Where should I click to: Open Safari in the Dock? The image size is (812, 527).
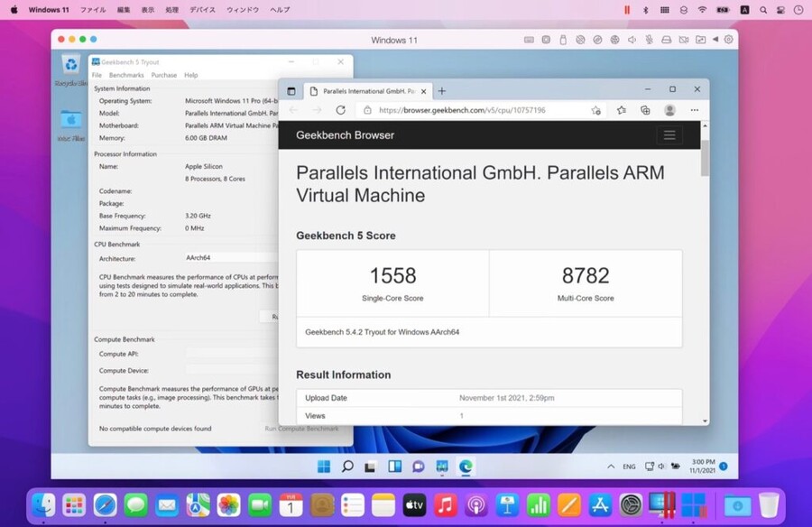106,504
